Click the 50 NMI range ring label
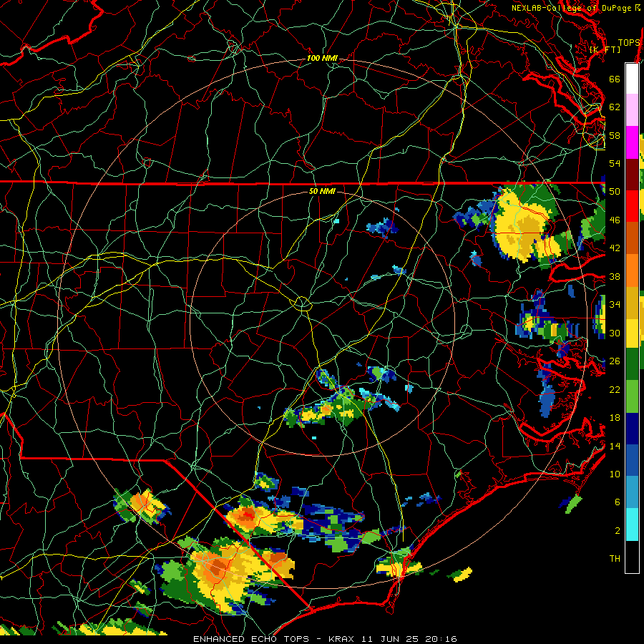Viewport: 644px width, 644px height. click(x=322, y=191)
